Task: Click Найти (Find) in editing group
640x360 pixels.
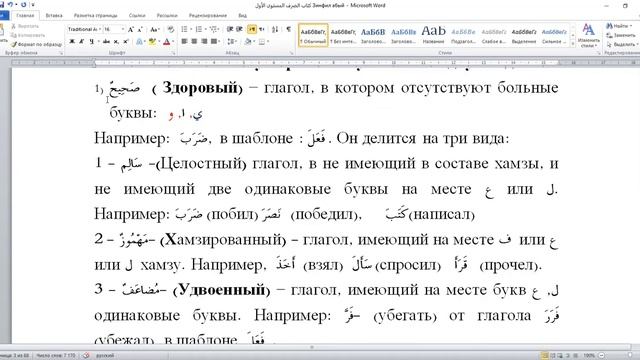Action: (x=619, y=26)
